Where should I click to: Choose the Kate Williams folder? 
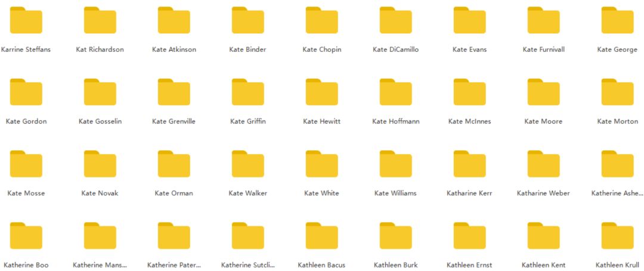click(395, 164)
